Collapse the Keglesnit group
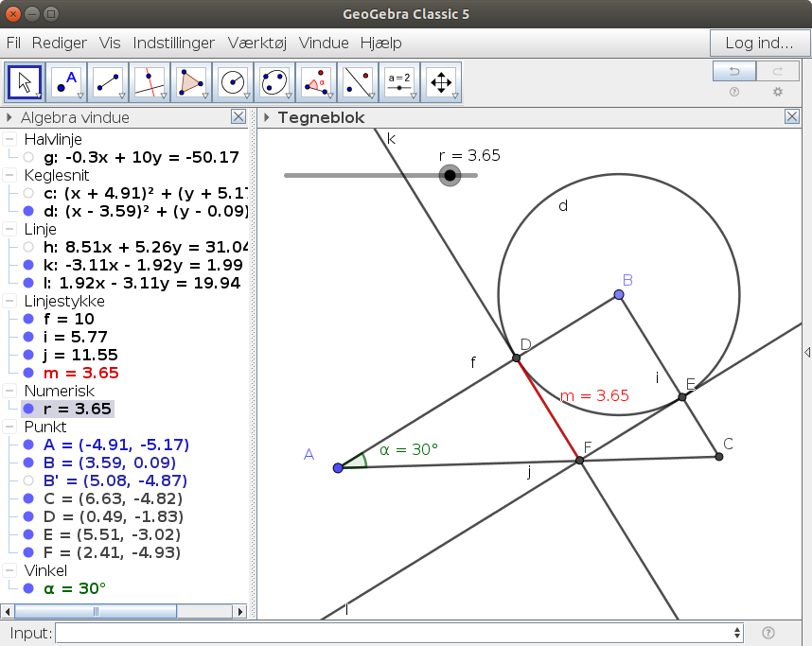The image size is (812, 646). (x=9, y=175)
